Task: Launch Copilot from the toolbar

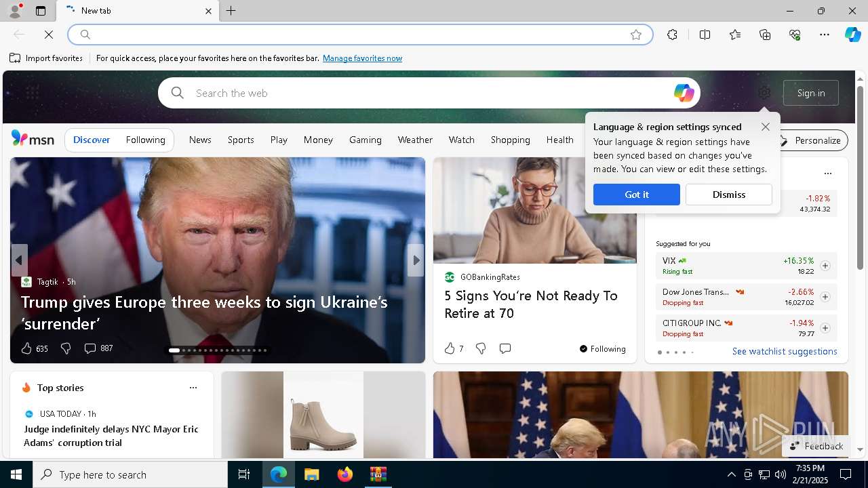Action: point(852,35)
